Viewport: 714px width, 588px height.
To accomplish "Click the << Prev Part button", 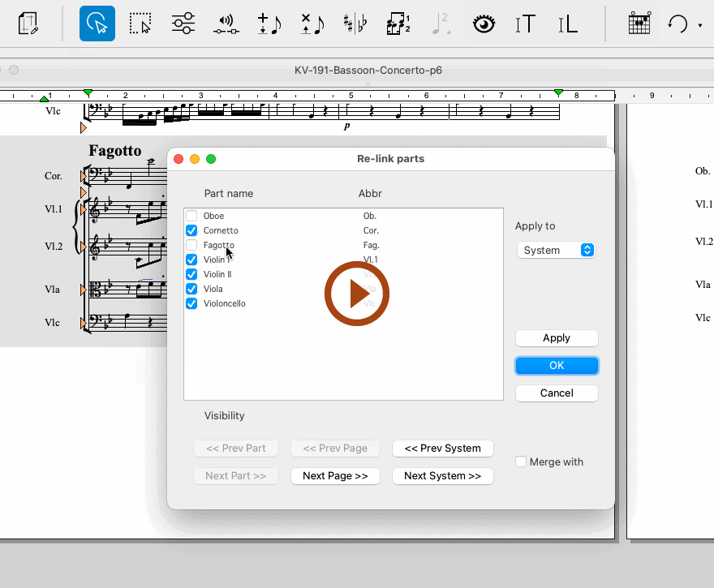I will click(236, 449).
